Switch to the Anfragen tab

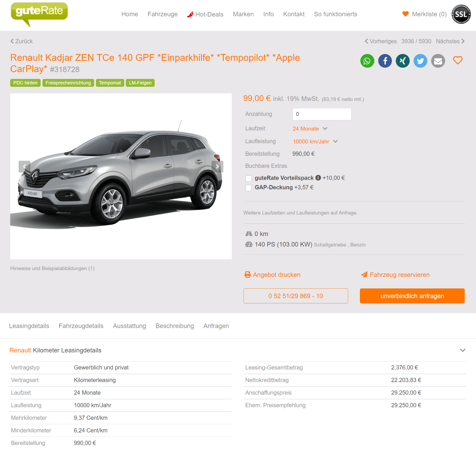click(216, 326)
